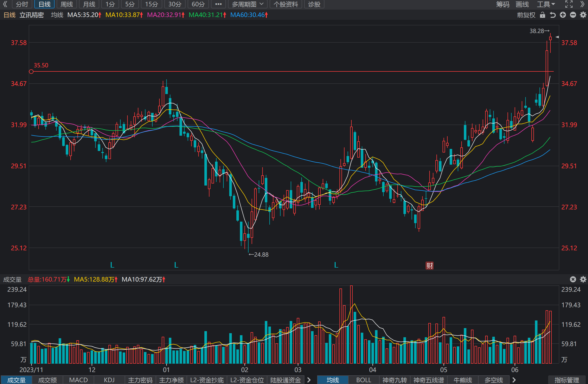
Task: Open volume panel settings gear
Action: tap(583, 279)
